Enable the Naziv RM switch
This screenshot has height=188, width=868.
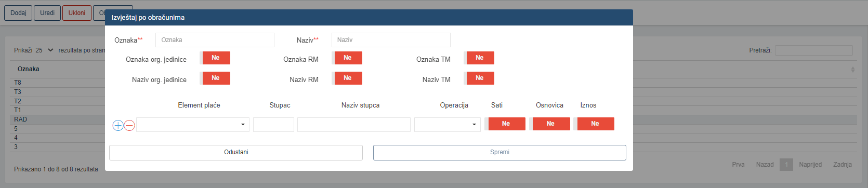tap(347, 78)
